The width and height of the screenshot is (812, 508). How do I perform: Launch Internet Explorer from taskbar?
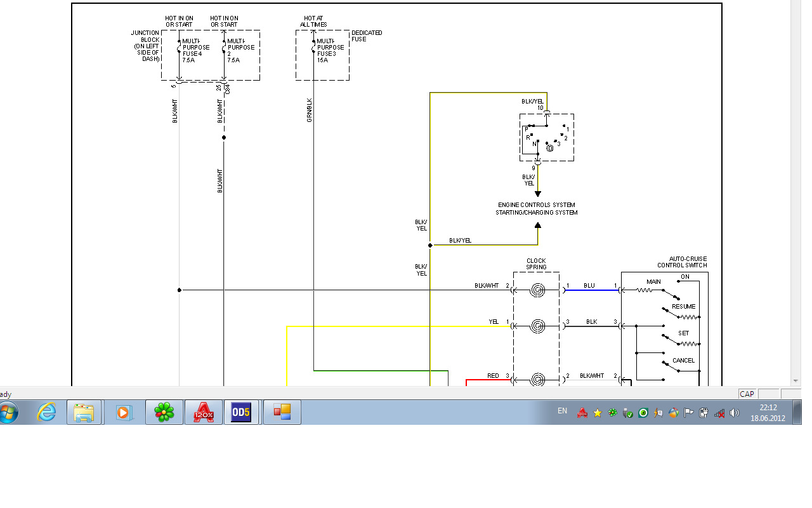47,413
